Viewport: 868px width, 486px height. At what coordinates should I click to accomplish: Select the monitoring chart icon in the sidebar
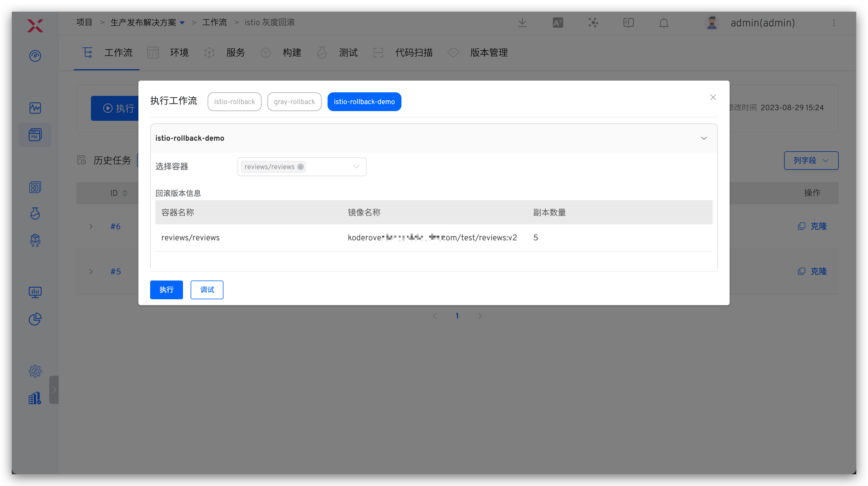point(35,108)
